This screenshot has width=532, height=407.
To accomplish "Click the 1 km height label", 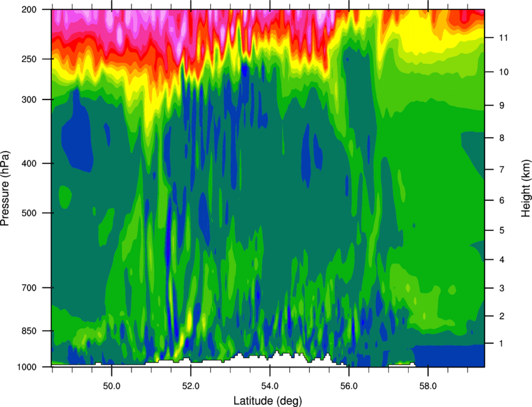I will click(502, 344).
